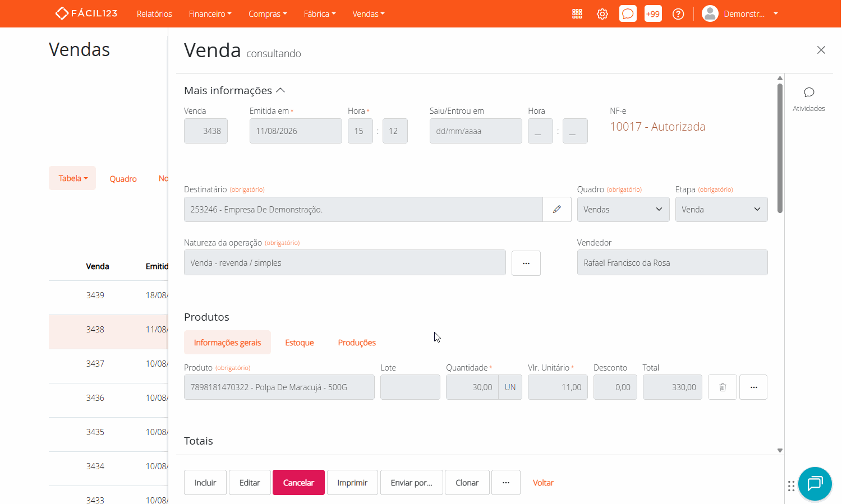Open Relatórios in the top menu
Image resolution: width=842 pixels, height=504 pixels.
[154, 14]
